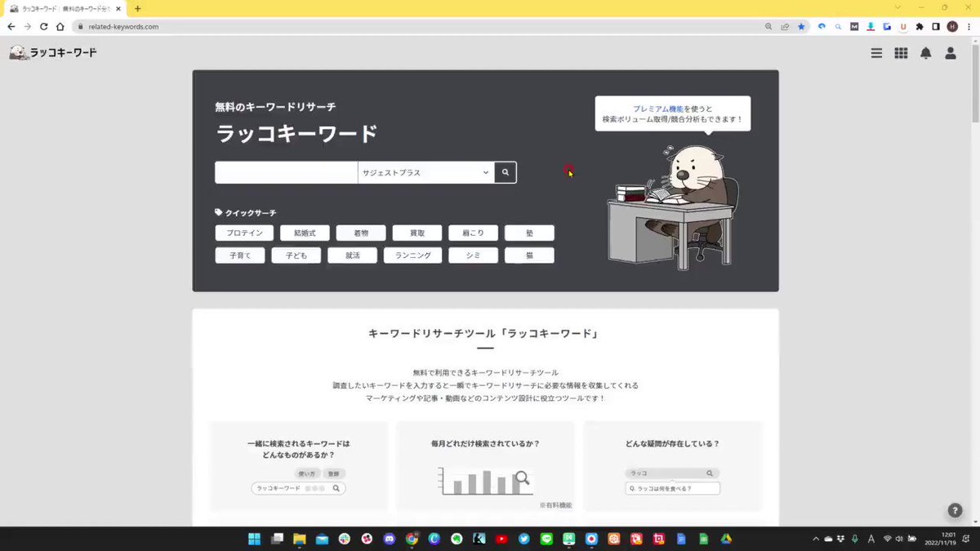Click the シミ quick search button
Image resolution: width=980 pixels, height=551 pixels.
tap(473, 256)
